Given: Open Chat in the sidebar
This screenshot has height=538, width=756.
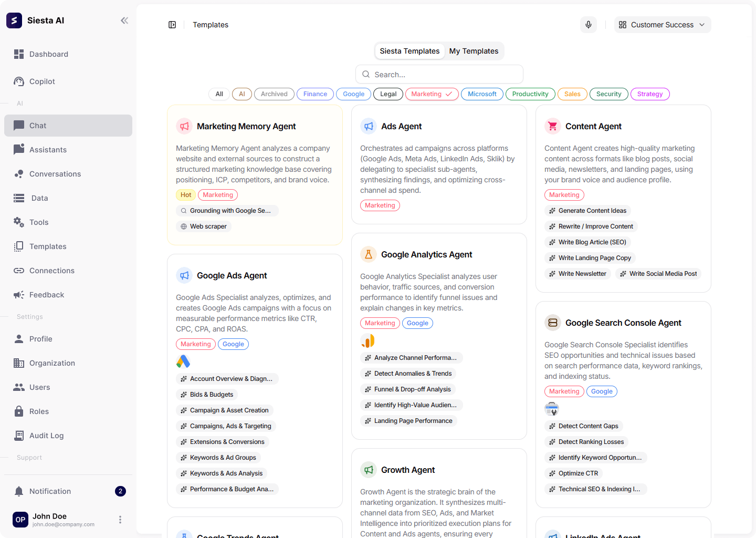Looking at the screenshot, I should click(68, 126).
